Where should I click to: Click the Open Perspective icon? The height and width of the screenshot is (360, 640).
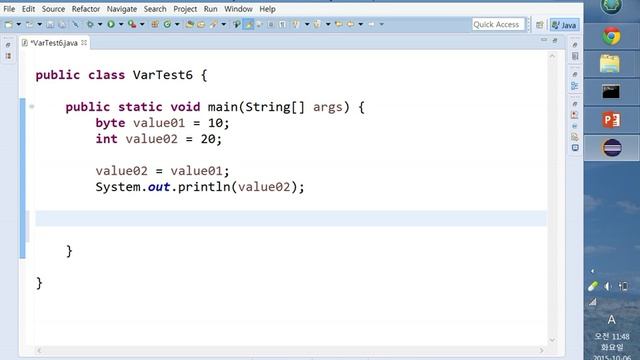tap(540, 25)
